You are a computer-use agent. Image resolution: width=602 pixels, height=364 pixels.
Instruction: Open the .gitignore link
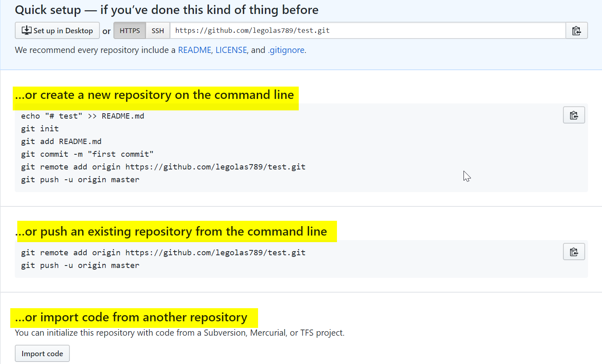point(286,50)
